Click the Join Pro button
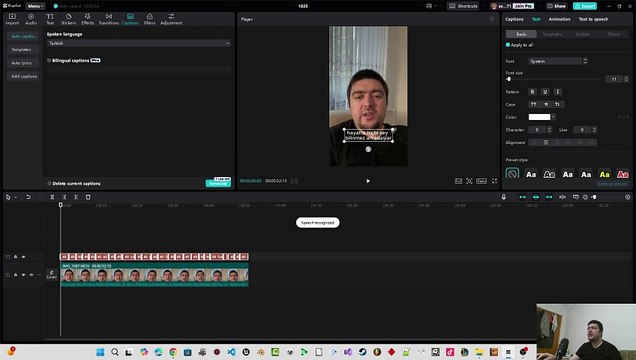 [x=523, y=6]
